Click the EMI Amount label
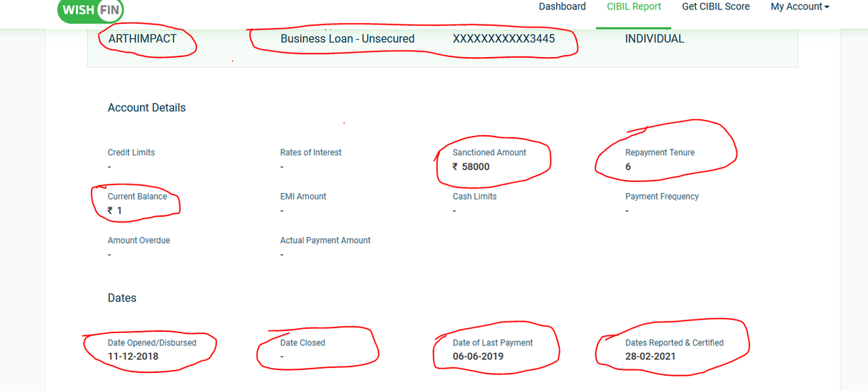Screen dimensions: 868x391 click(x=303, y=197)
